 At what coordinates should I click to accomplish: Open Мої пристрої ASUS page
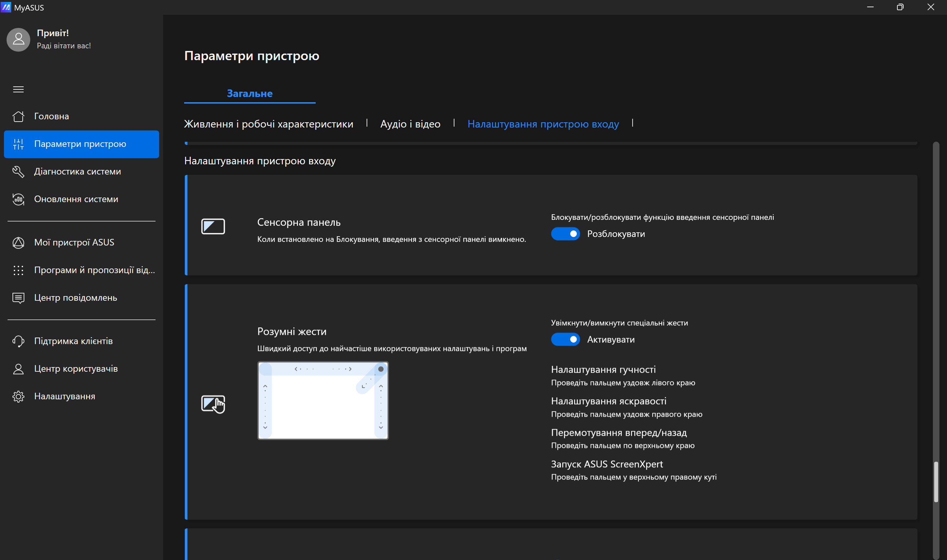pos(82,242)
